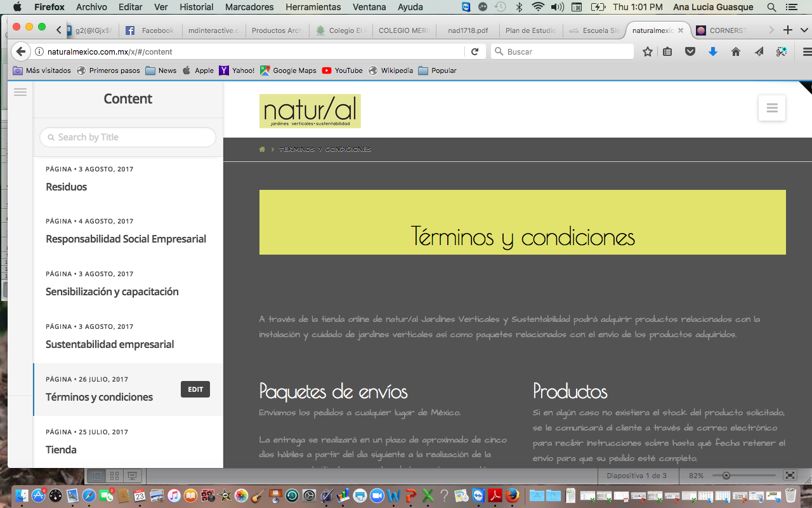Go back using the browser back arrow
Image resolution: width=812 pixels, height=508 pixels.
click(x=20, y=51)
